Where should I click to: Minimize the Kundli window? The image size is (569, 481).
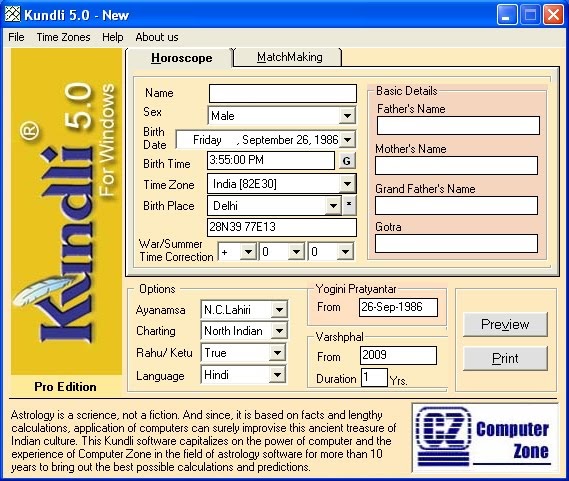pos(507,15)
